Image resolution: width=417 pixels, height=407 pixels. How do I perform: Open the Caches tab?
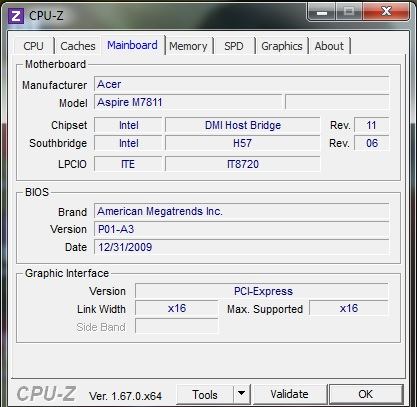coord(78,46)
